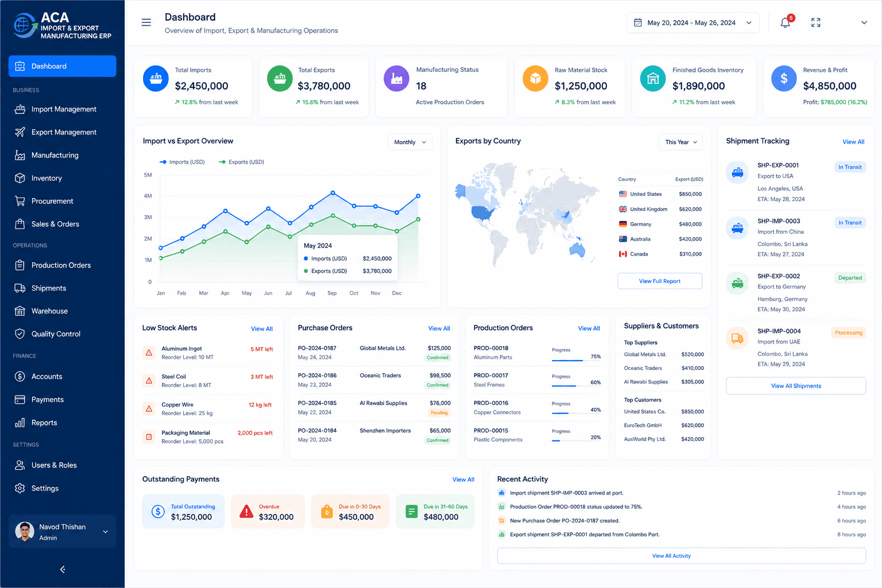Image resolution: width=882 pixels, height=588 pixels.
Task: Open the This Year dropdown
Action: click(680, 142)
